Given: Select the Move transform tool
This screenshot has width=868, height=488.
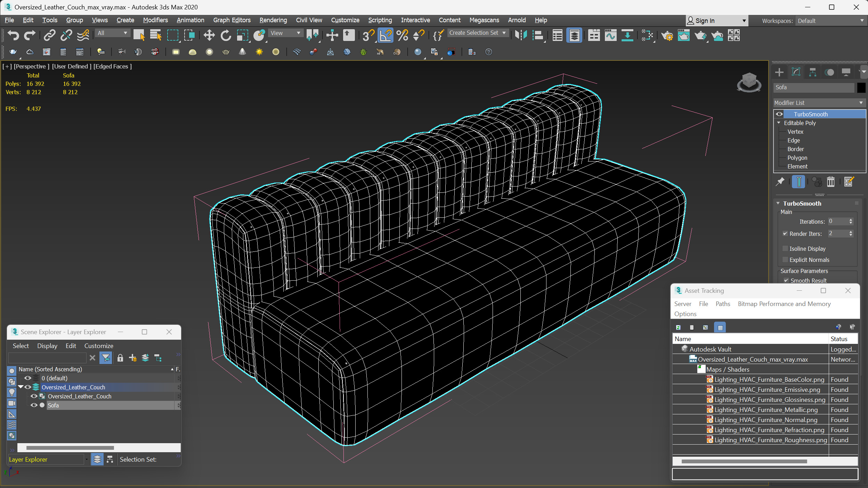Looking at the screenshot, I should coord(209,35).
